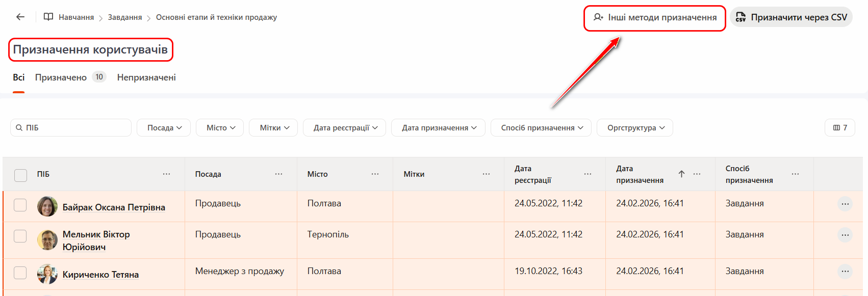The image size is (868, 296).
Task: Click the book icon beside Навчання
Action: tap(48, 17)
